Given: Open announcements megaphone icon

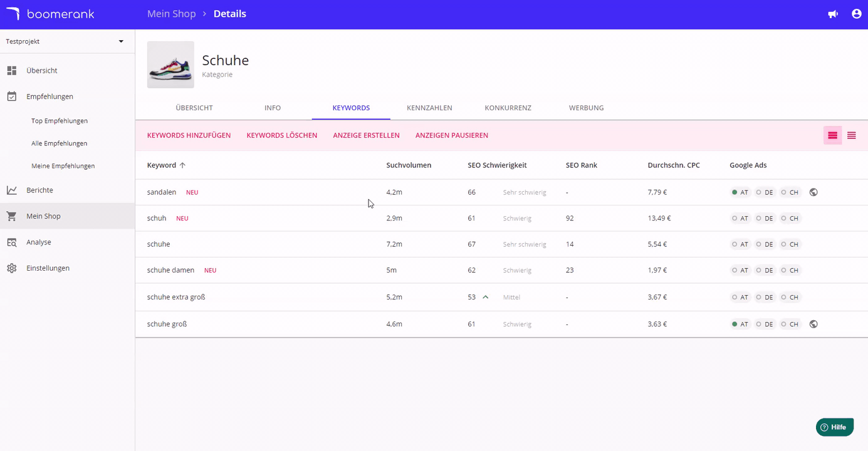Looking at the screenshot, I should point(833,14).
